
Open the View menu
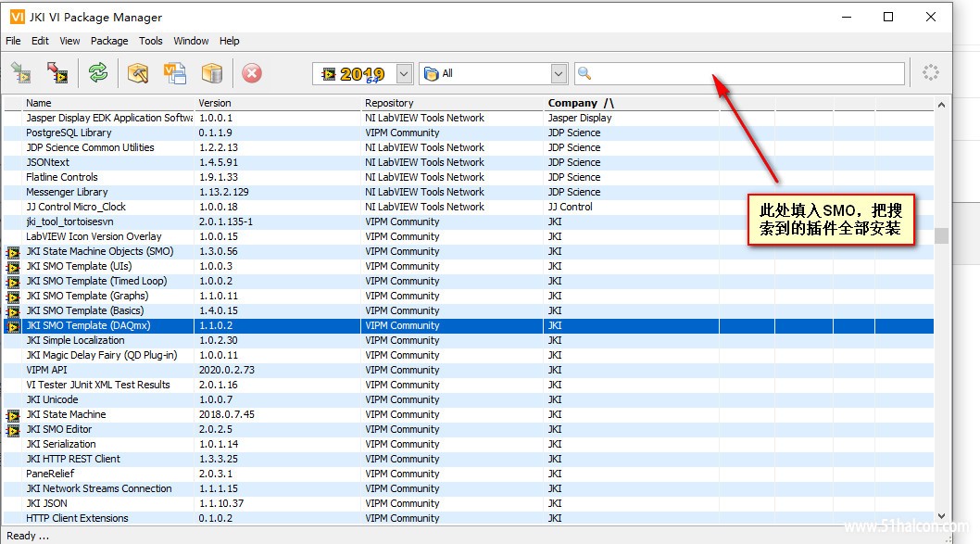[69, 41]
